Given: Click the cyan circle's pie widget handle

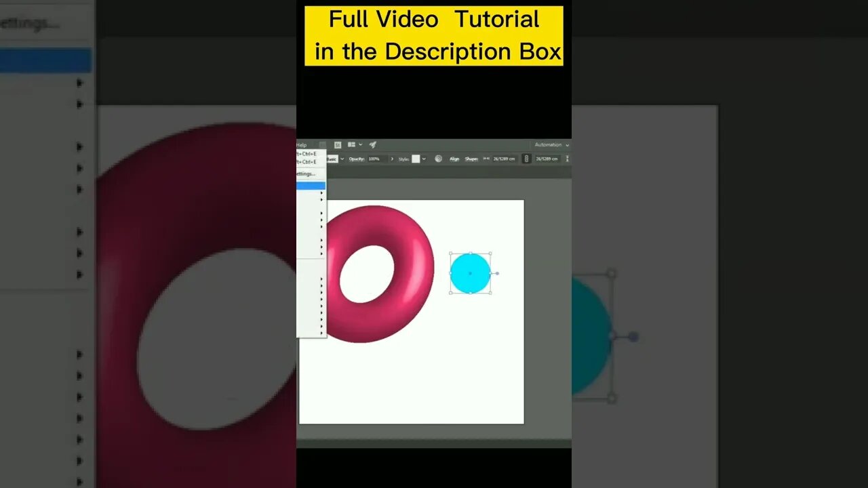Looking at the screenshot, I should pyautogui.click(x=497, y=273).
